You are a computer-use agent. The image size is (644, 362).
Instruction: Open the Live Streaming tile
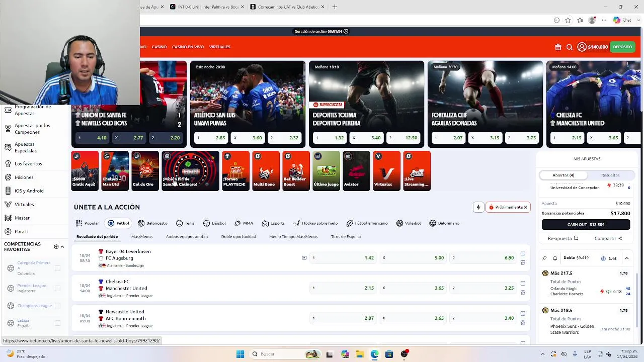(x=417, y=170)
